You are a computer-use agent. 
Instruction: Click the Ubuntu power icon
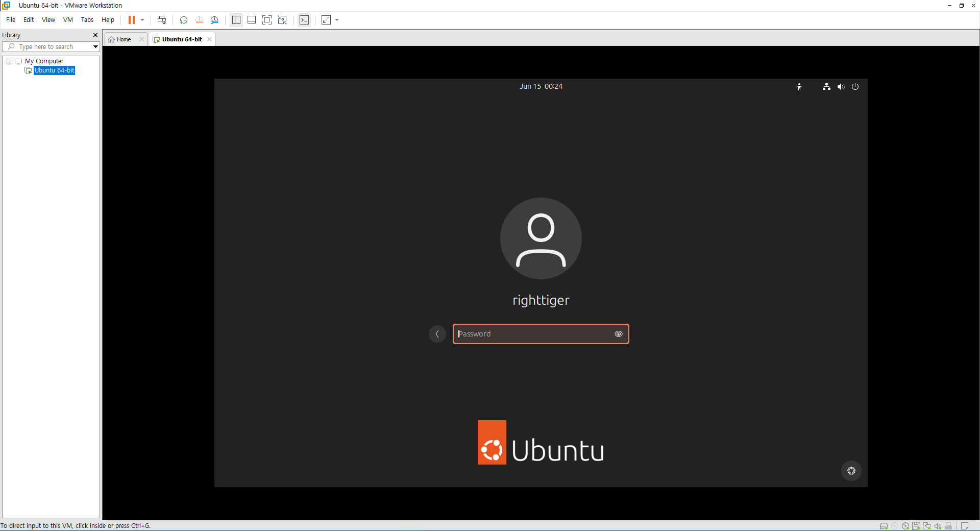855,87
